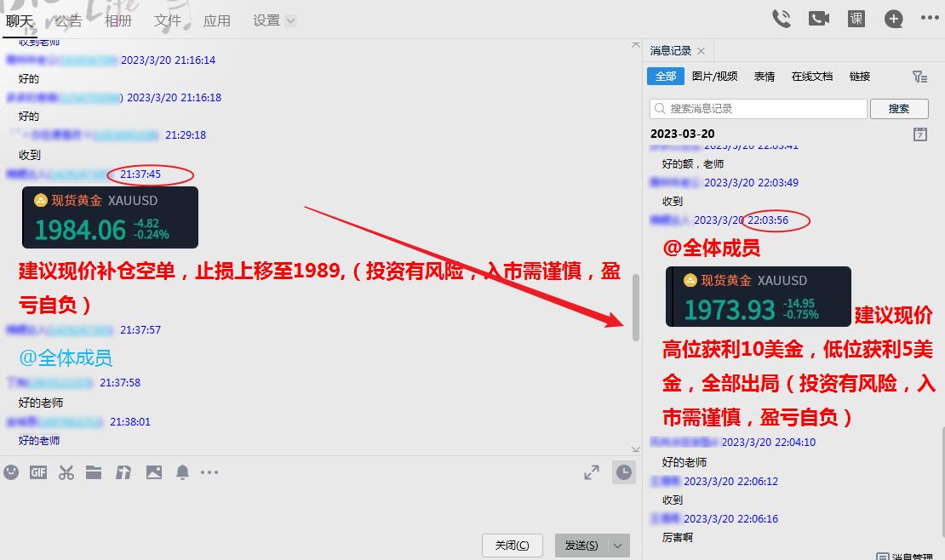Open 消息管理 message manager

[905, 556]
